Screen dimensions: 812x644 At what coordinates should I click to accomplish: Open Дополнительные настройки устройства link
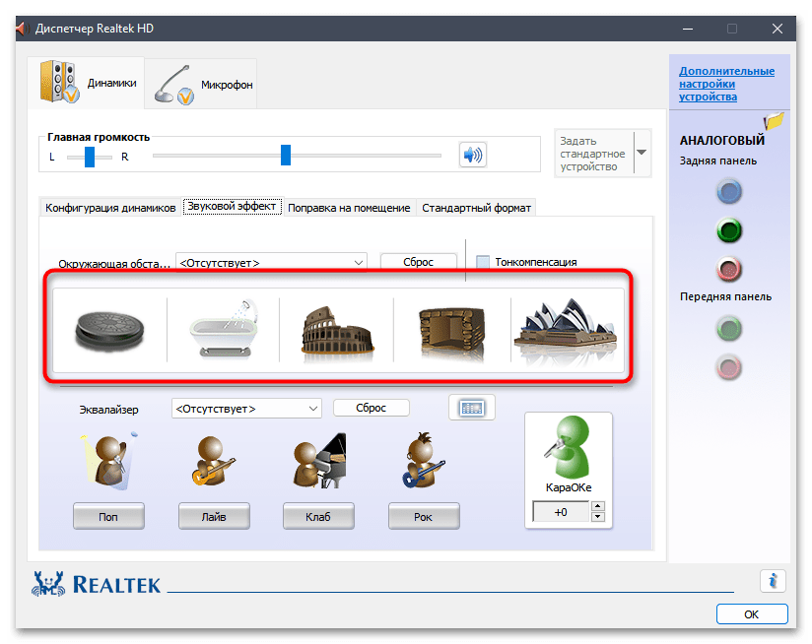(x=726, y=84)
